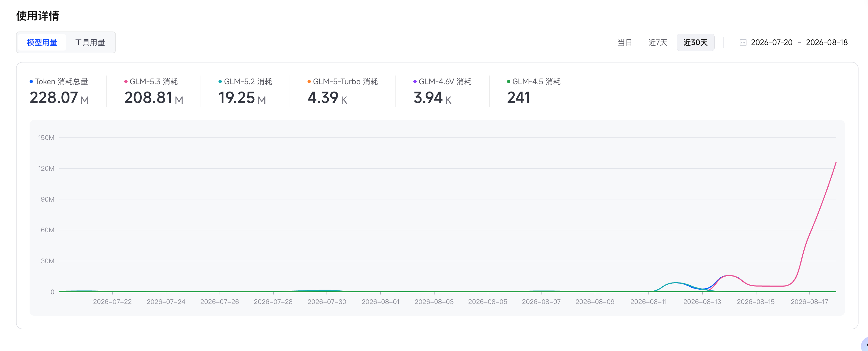The height and width of the screenshot is (351, 868).
Task: Click the GLM-5.2 消耗 label
Action: (248, 82)
